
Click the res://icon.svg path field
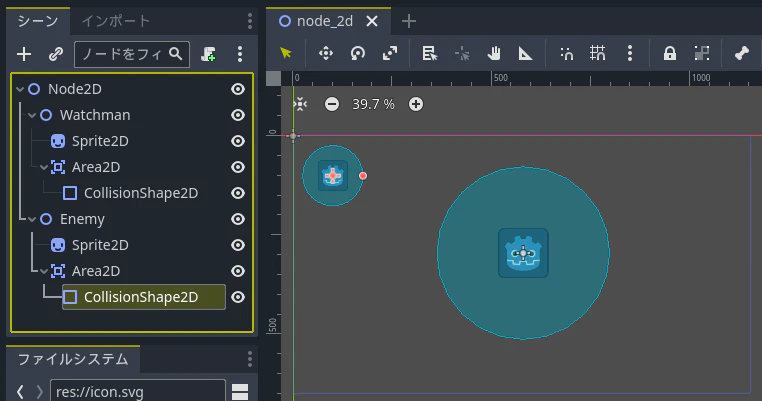(x=138, y=392)
